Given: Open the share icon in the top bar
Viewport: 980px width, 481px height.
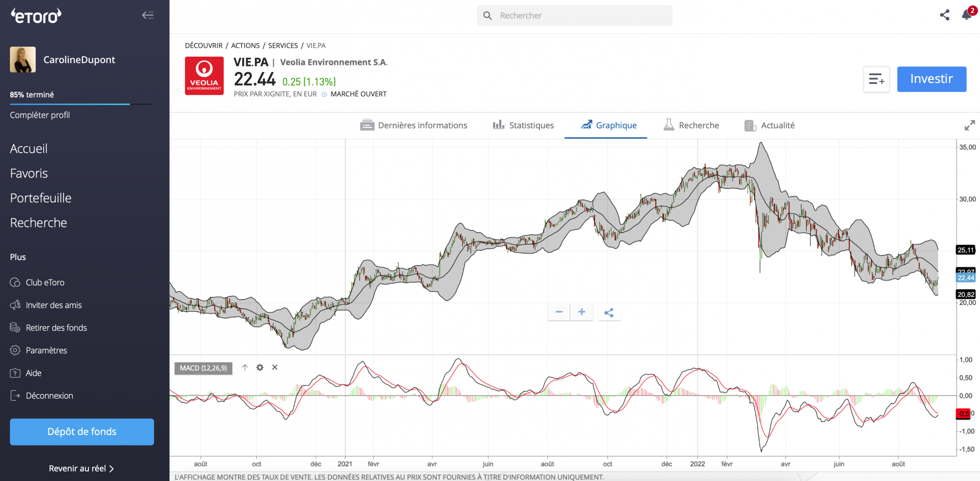Looking at the screenshot, I should [944, 15].
